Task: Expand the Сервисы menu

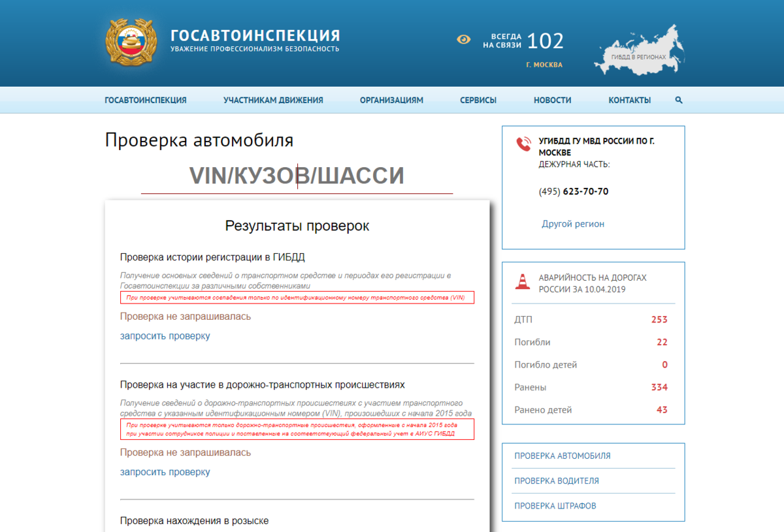Action: [x=478, y=100]
